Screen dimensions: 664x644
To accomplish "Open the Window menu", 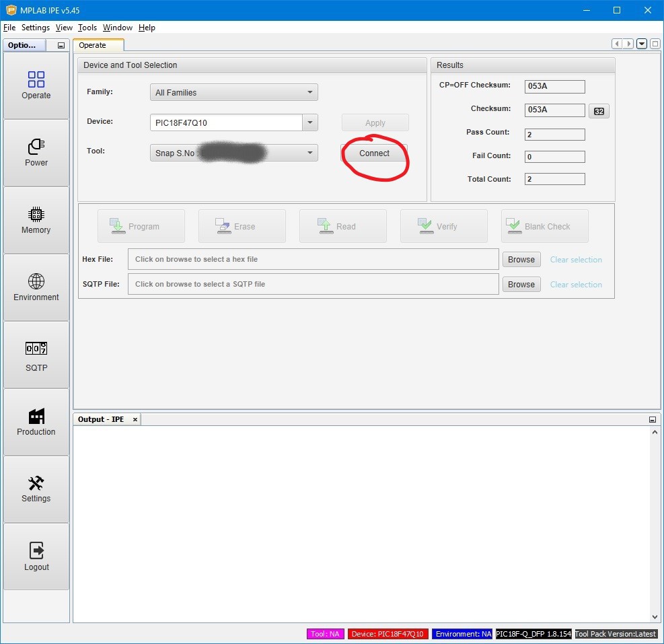I will coord(117,28).
